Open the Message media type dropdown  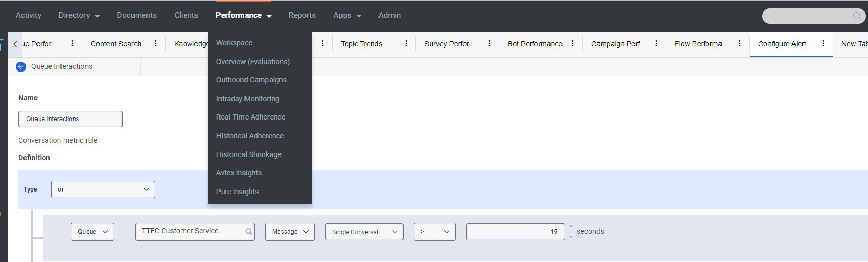coord(290,232)
